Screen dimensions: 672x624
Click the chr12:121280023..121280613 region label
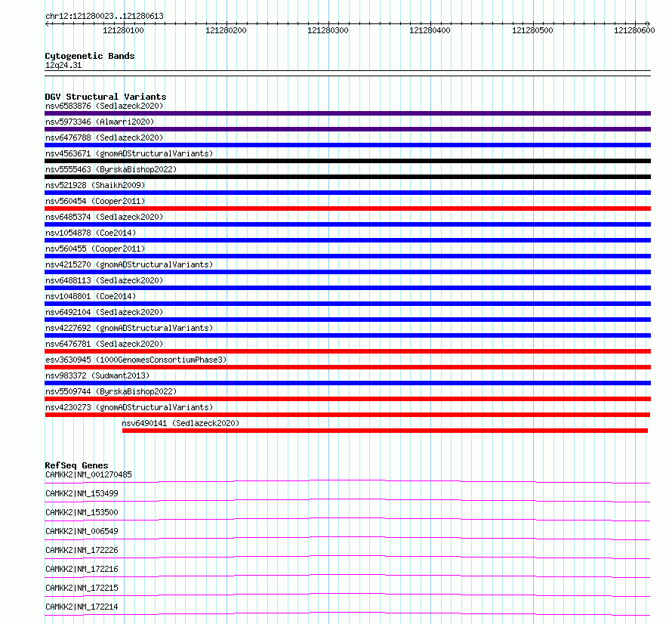point(104,17)
